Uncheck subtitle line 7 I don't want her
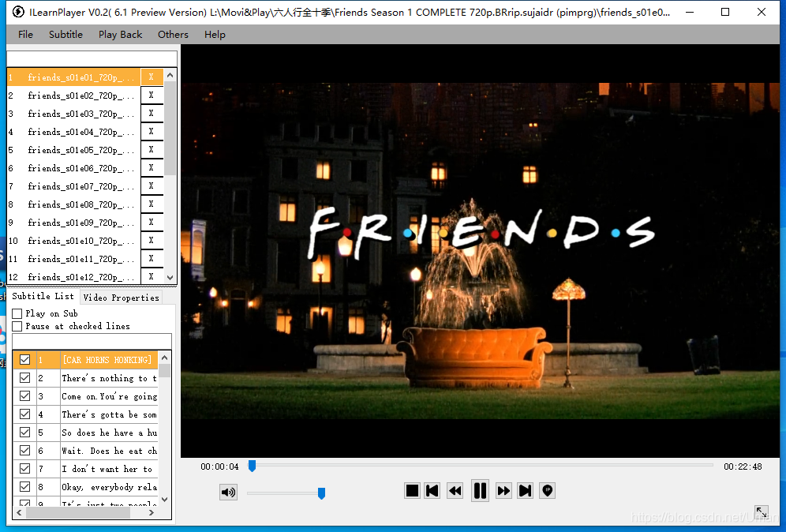 24,468
